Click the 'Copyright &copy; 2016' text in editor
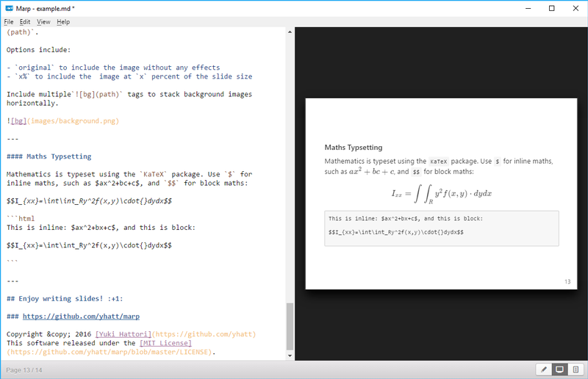 tap(49, 334)
